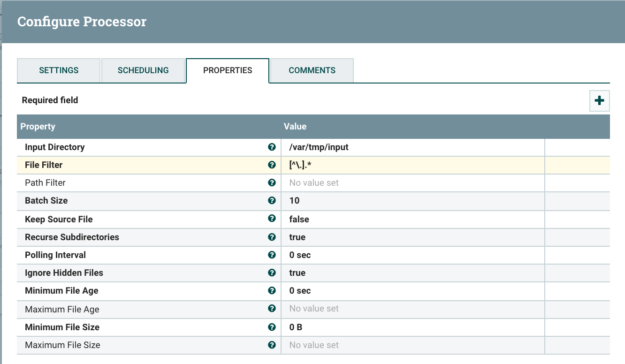Viewport: 625px width, 364px height.
Task: Go to the Comments tab
Action: click(x=312, y=70)
